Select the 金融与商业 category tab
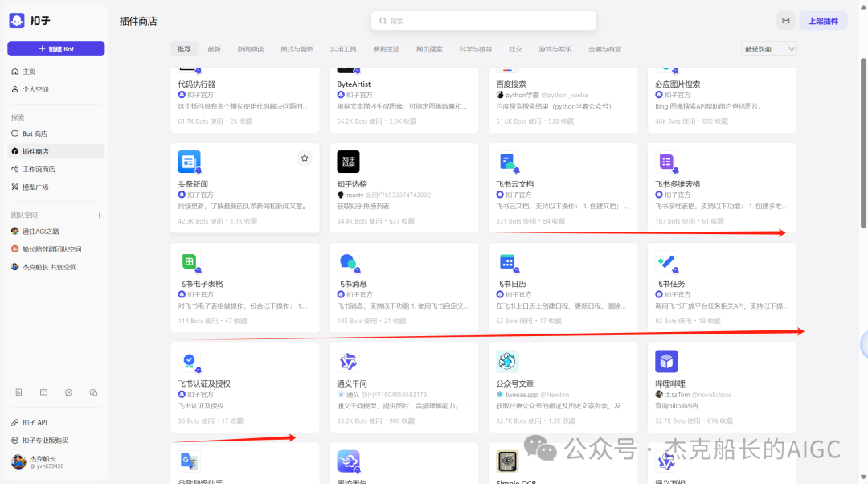The height and width of the screenshot is (484, 868). (604, 49)
